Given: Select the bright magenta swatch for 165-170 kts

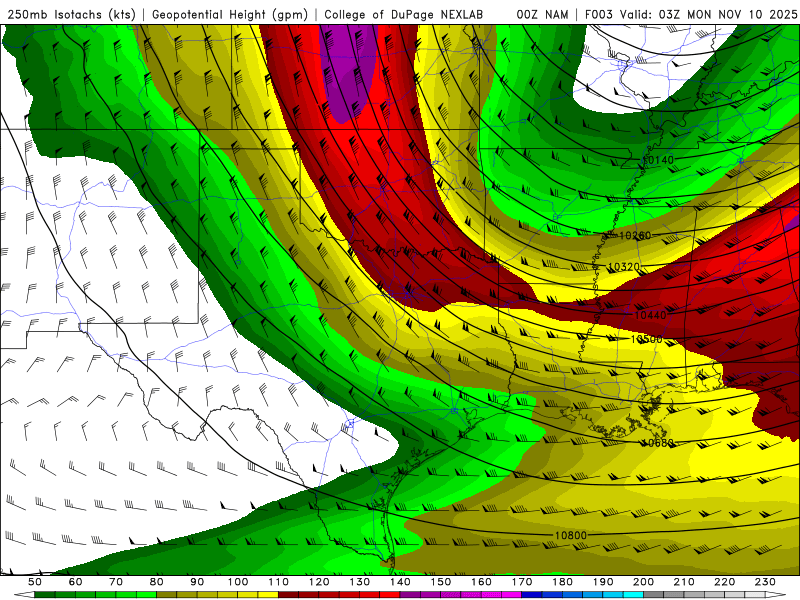Looking at the screenshot, I should coord(511,595).
